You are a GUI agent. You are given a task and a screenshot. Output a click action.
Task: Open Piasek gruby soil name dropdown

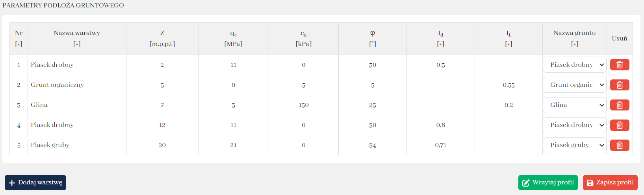coord(574,145)
